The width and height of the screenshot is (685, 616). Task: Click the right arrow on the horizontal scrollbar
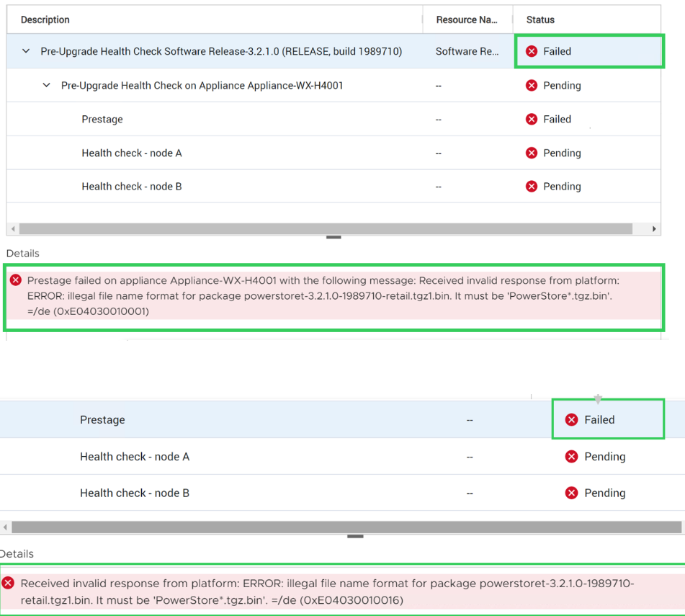click(x=654, y=228)
